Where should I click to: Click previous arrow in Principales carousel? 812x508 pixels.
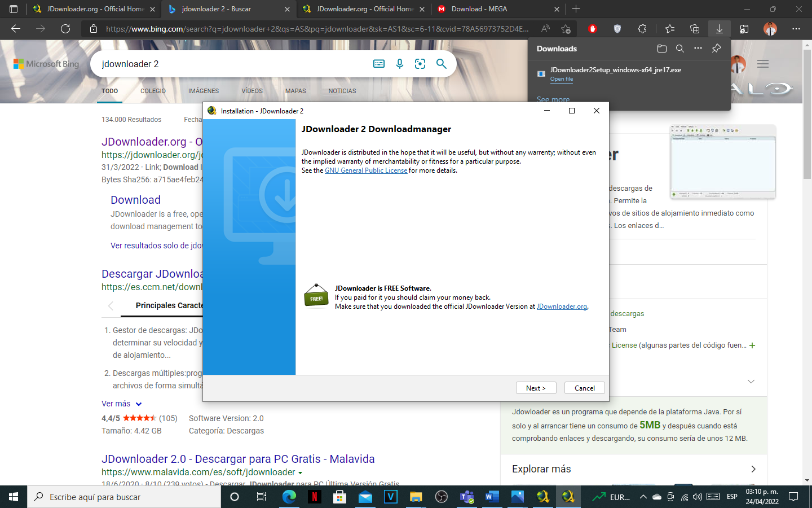point(111,306)
